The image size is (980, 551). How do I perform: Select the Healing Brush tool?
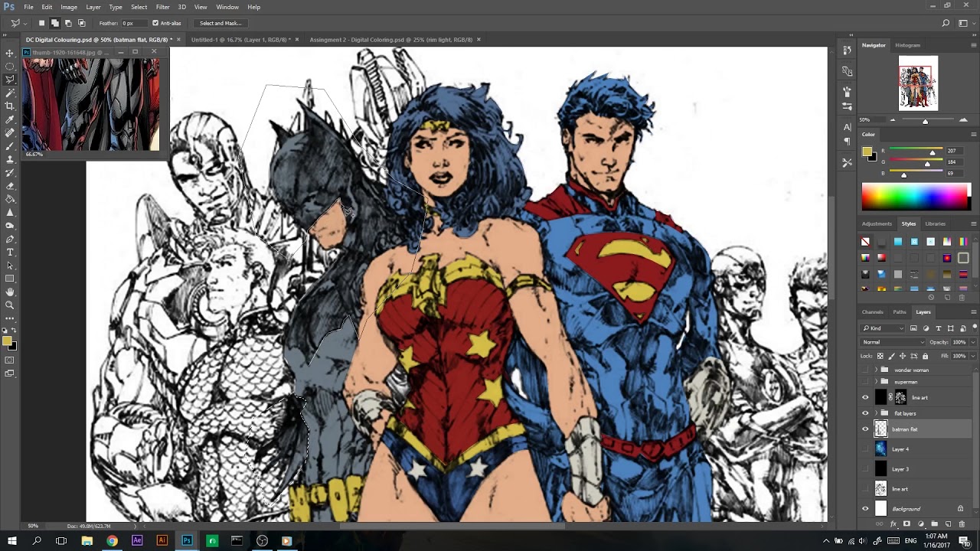(x=10, y=132)
